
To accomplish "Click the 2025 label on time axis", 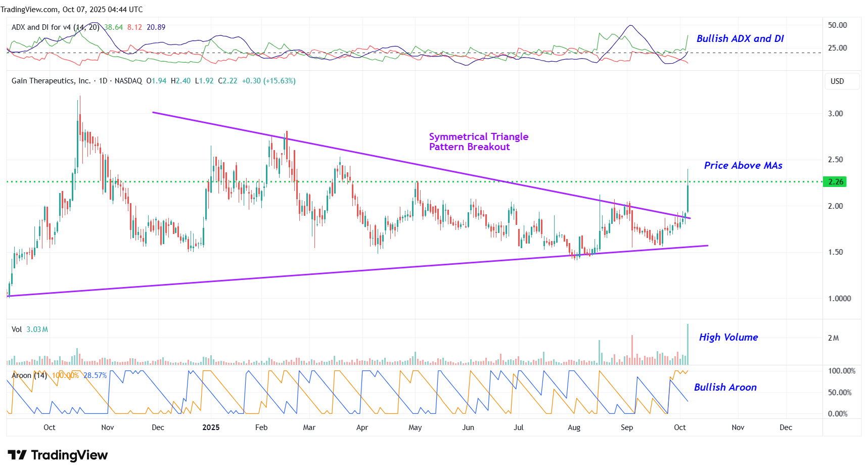I will point(211,428).
